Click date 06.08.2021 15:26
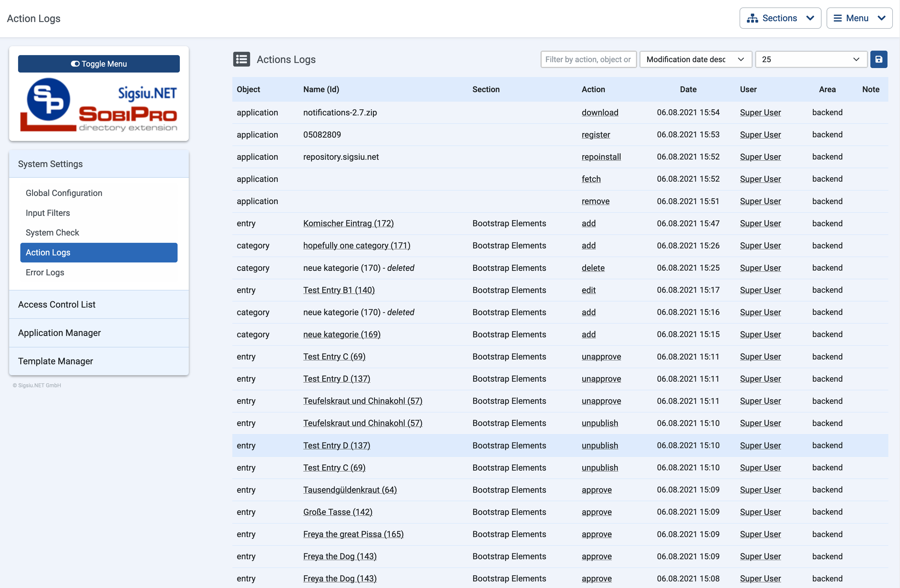The width and height of the screenshot is (900, 588). click(688, 246)
